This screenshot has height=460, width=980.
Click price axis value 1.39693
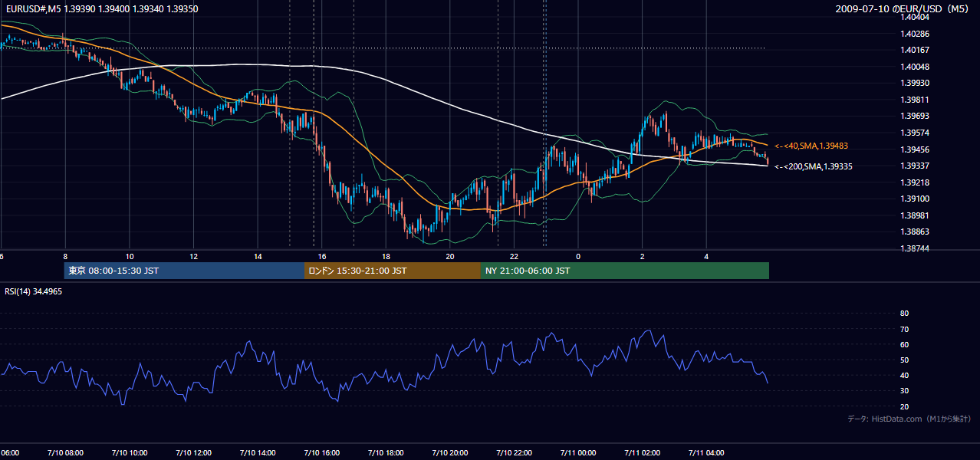(x=915, y=116)
